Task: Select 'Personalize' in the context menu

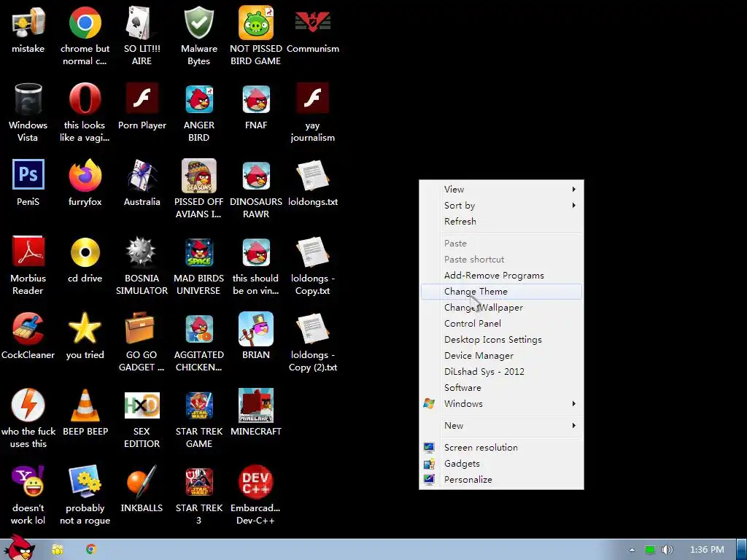Action: [x=501, y=480]
